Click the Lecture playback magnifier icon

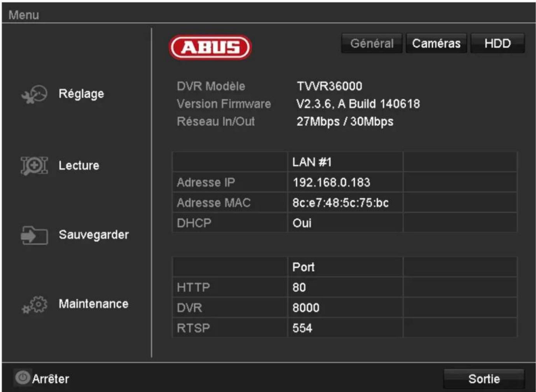click(34, 166)
